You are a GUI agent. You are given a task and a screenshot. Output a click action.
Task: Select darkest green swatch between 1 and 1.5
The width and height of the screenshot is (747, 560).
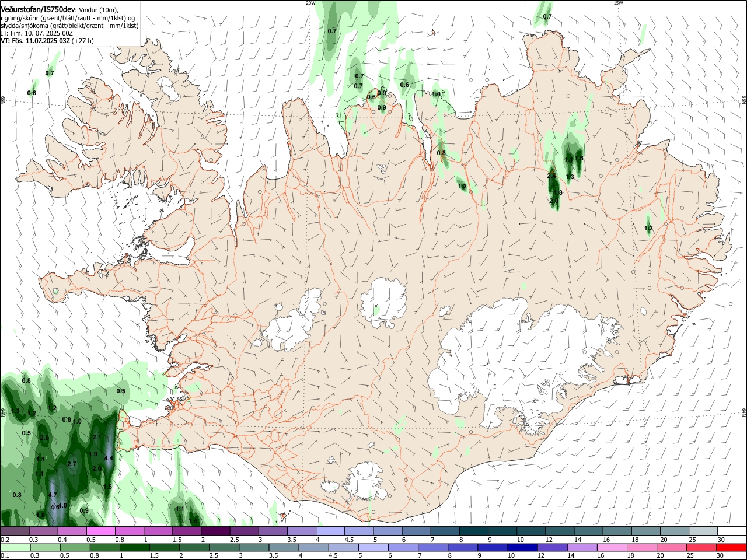point(134,547)
